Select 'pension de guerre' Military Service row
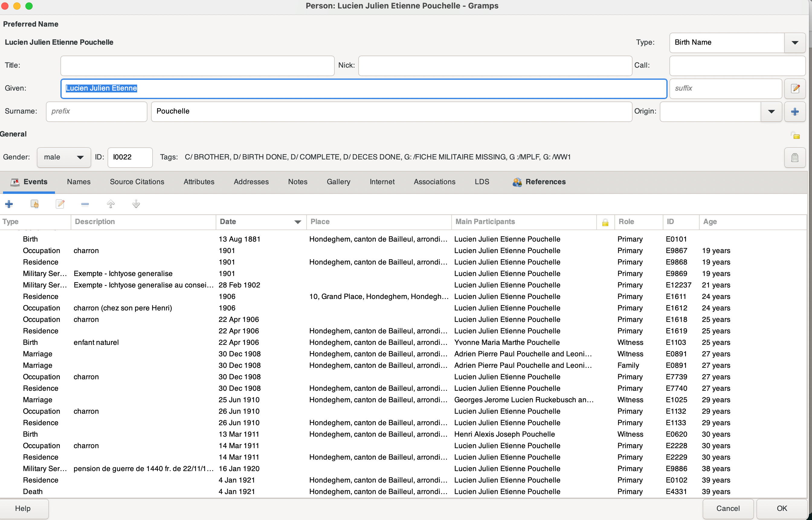 tap(403, 469)
